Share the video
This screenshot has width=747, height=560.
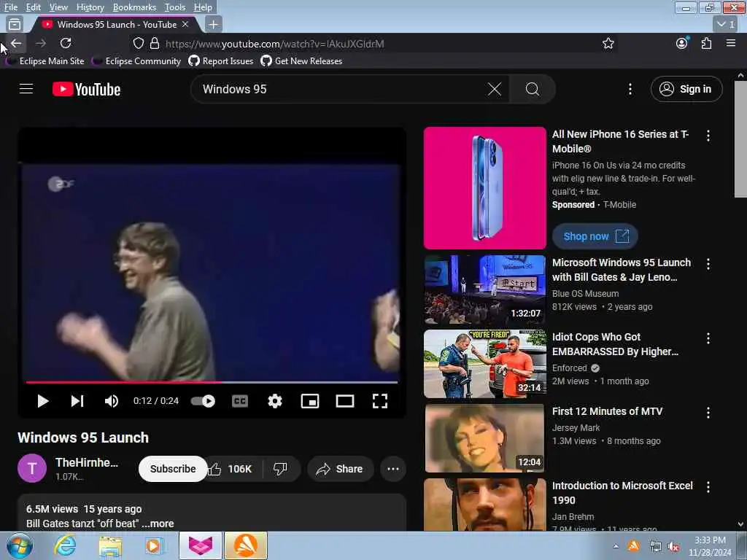(340, 469)
